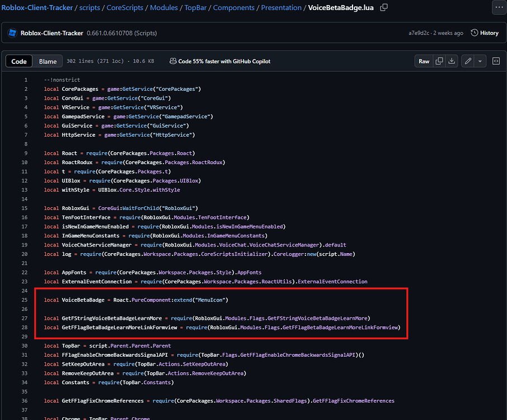507x420 pixels.
Task: Click the GitHub Copilot icon
Action: [173, 61]
